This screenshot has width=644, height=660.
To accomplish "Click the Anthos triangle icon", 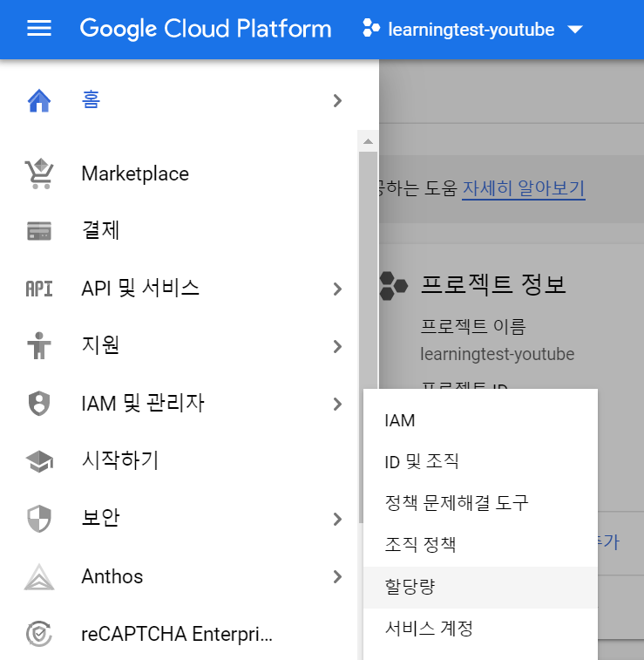I will [39, 576].
